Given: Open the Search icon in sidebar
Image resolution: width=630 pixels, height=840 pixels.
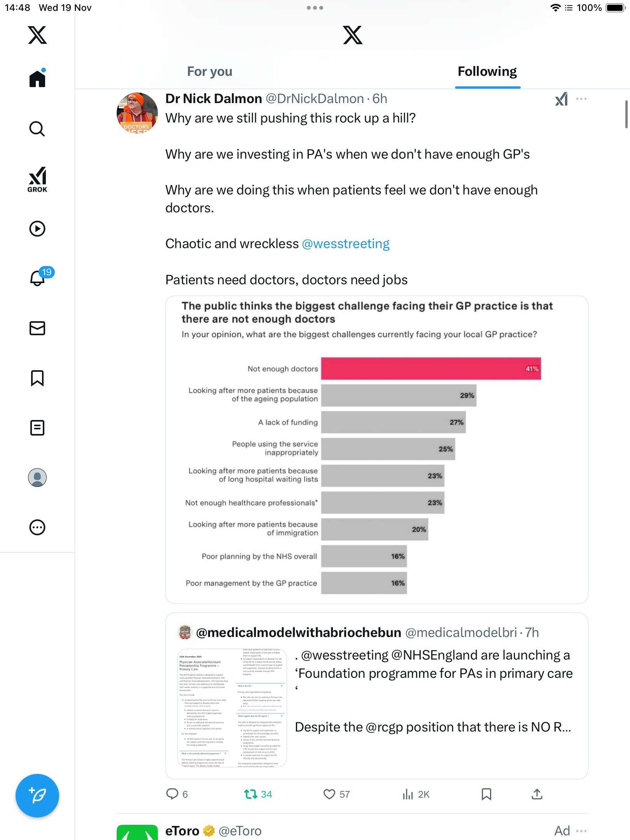Looking at the screenshot, I should [x=37, y=129].
